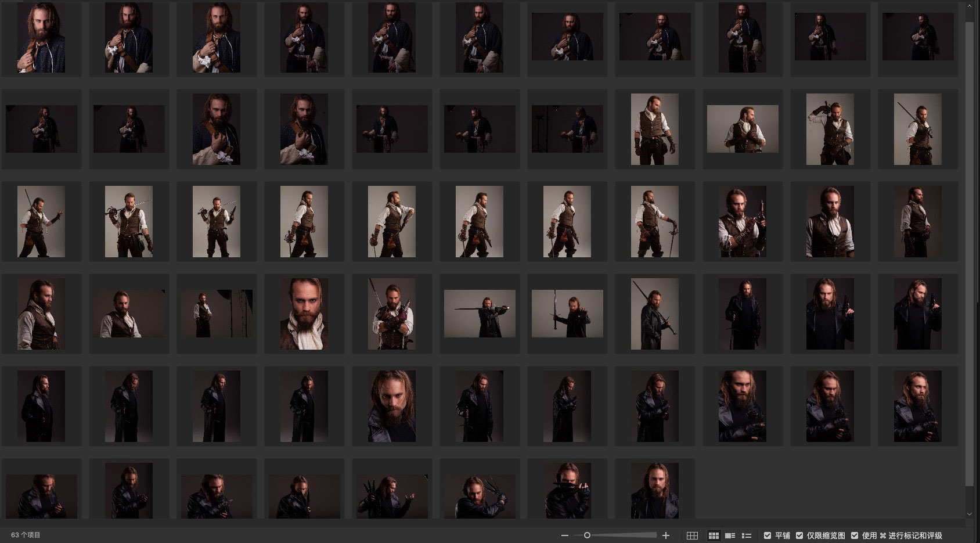Select the landscape photo with horizontally extended sword
The height and width of the screenshot is (543, 980).
click(480, 314)
